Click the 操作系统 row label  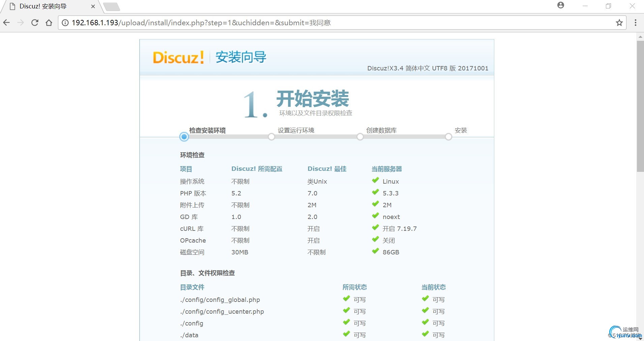coord(192,182)
